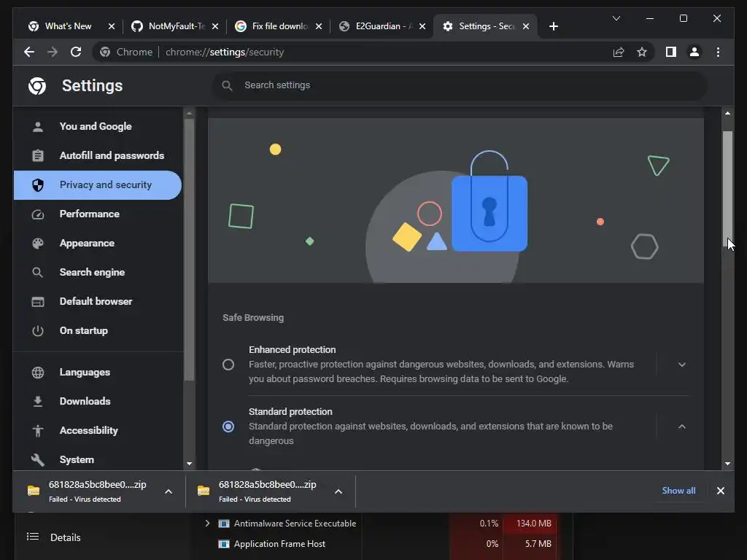The width and height of the screenshot is (747, 560).
Task: Open a new tab with plus button
Action: (553, 26)
